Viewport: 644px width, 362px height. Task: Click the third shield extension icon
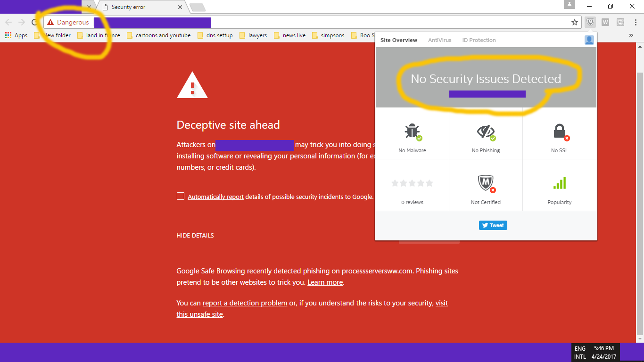click(620, 22)
